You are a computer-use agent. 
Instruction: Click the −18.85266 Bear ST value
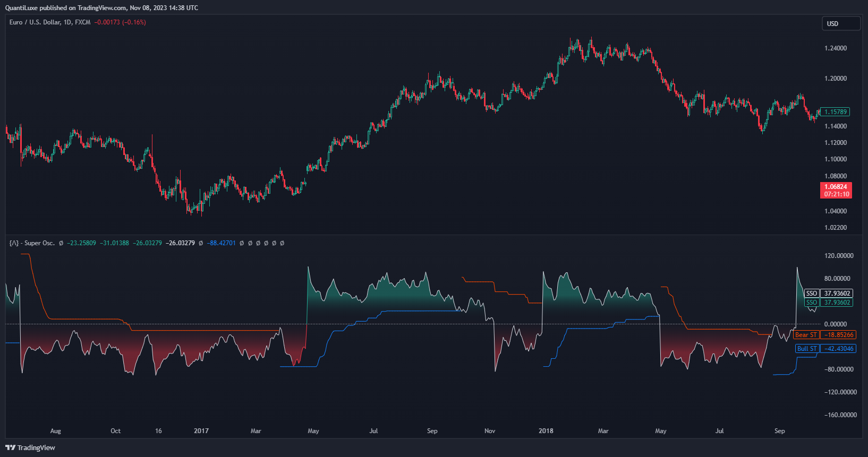[838, 335]
